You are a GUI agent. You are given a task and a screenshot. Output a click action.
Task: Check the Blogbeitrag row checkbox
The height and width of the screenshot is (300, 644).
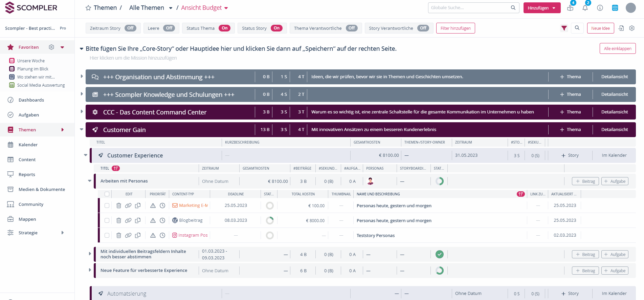pyautogui.click(x=107, y=220)
